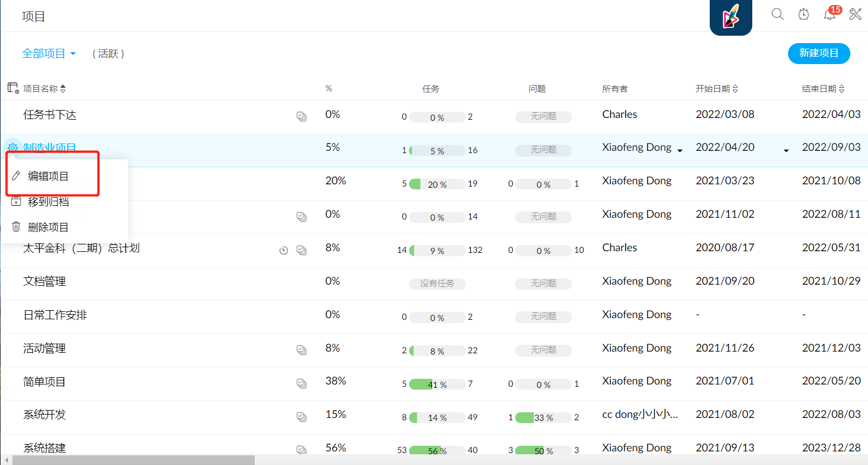868x465 pixels.
Task: Open start date dropdown for 制造业项目
Action: [786, 150]
